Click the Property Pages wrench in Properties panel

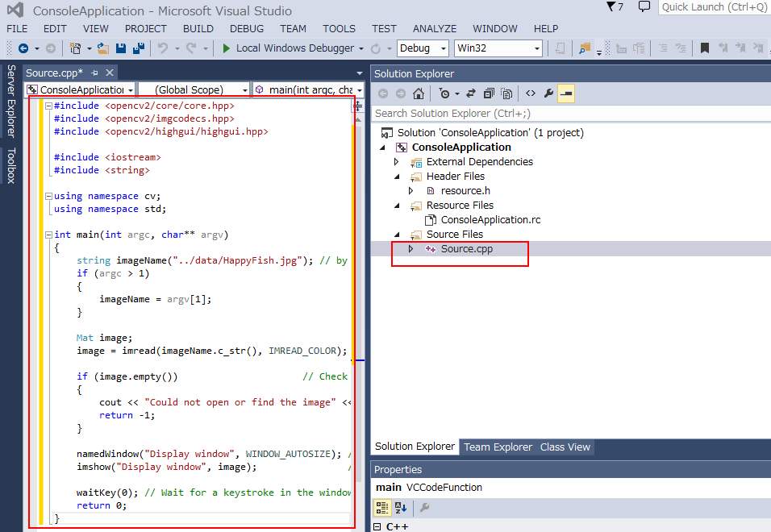(424, 508)
